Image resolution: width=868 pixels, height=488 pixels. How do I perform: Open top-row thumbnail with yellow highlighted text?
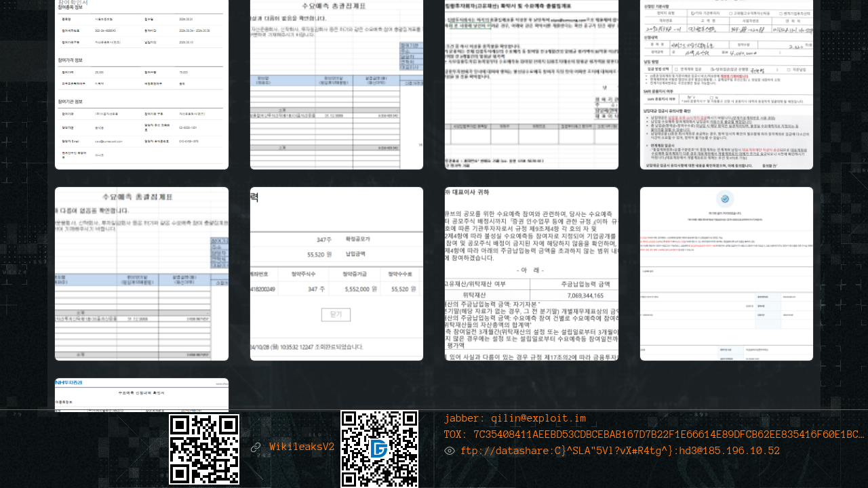[532, 84]
